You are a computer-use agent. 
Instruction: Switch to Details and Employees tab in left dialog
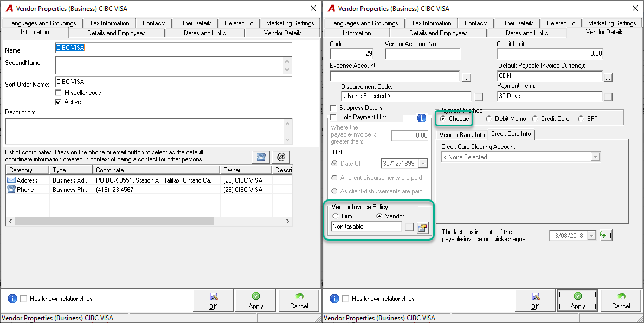[116, 33]
